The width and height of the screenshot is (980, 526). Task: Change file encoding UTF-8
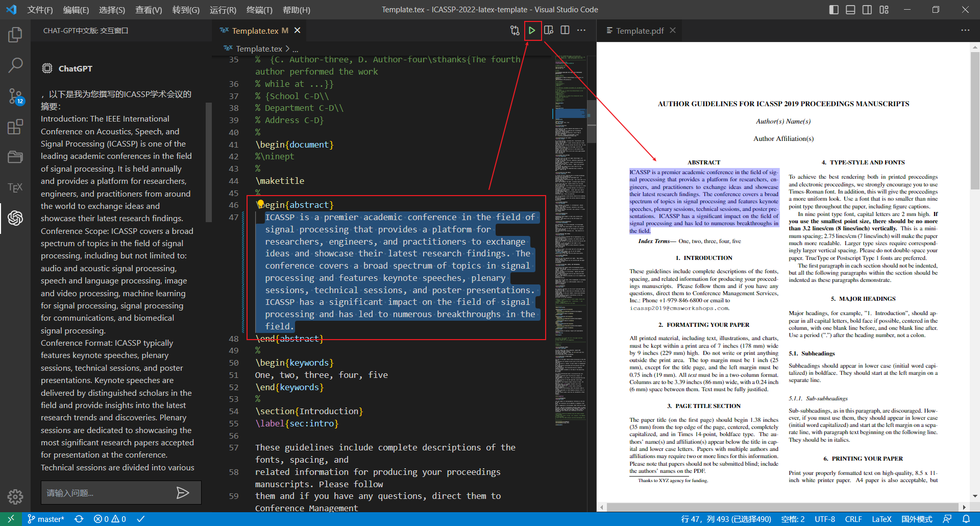pos(825,519)
